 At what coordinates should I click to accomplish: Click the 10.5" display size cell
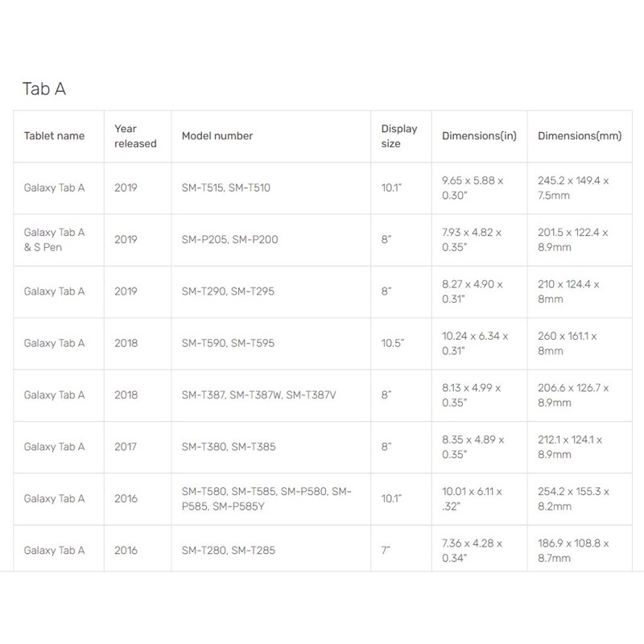click(393, 343)
